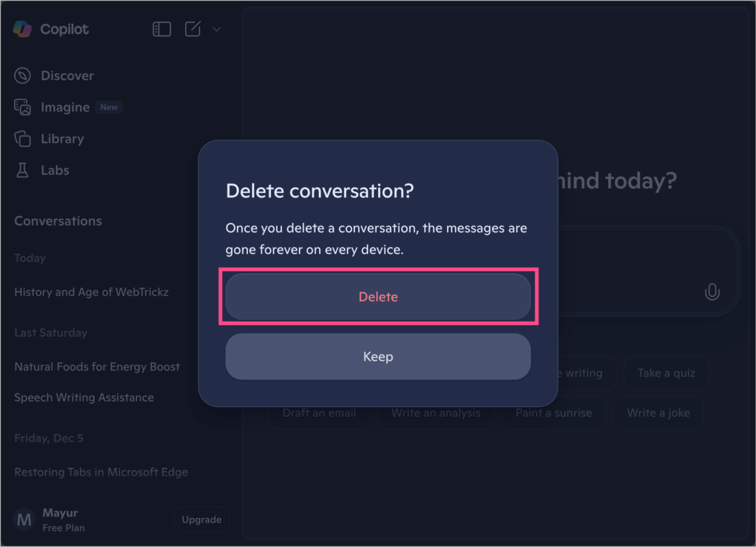Screen dimensions: 756x547
Task: Click the Mayur profile avatar
Action: (23, 519)
